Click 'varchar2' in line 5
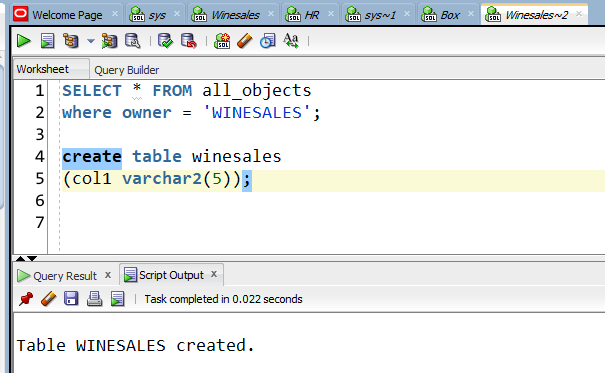 162,179
